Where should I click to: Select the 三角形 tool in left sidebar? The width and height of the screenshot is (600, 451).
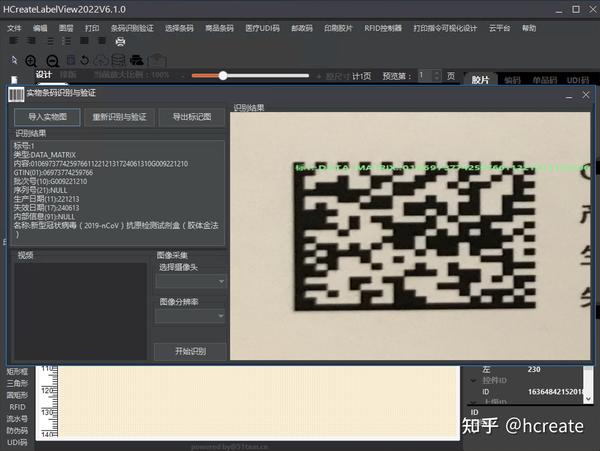[17, 383]
